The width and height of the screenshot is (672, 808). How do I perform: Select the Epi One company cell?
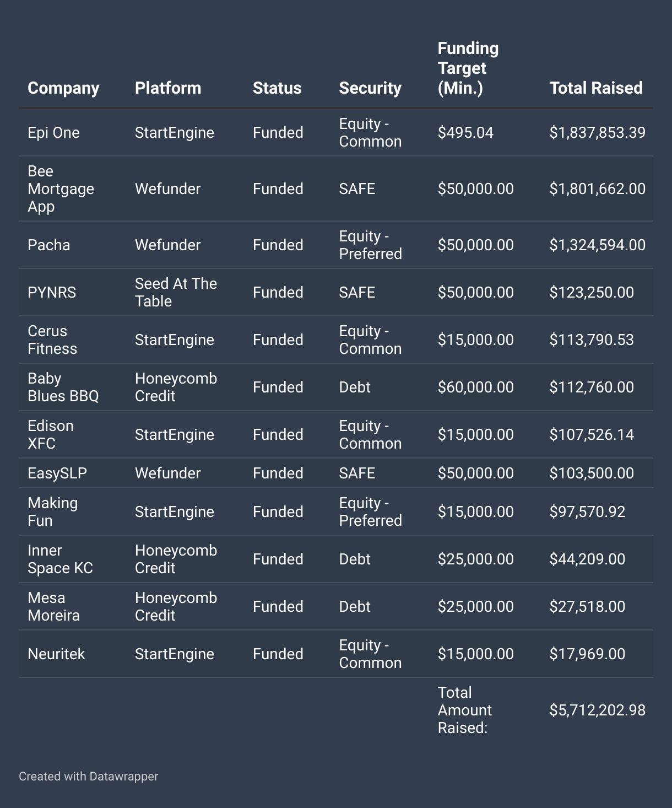[53, 133]
